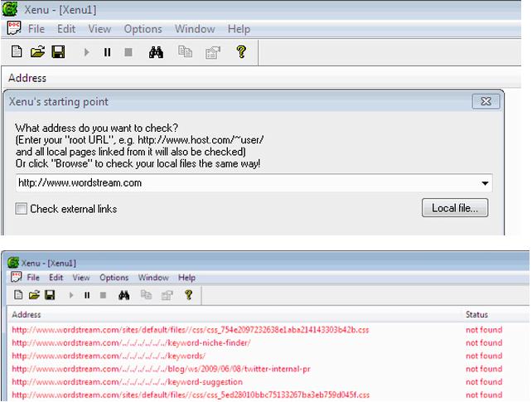The height and width of the screenshot is (402, 532).
Task: Click document icon left of File in bottom window
Action: point(16,277)
